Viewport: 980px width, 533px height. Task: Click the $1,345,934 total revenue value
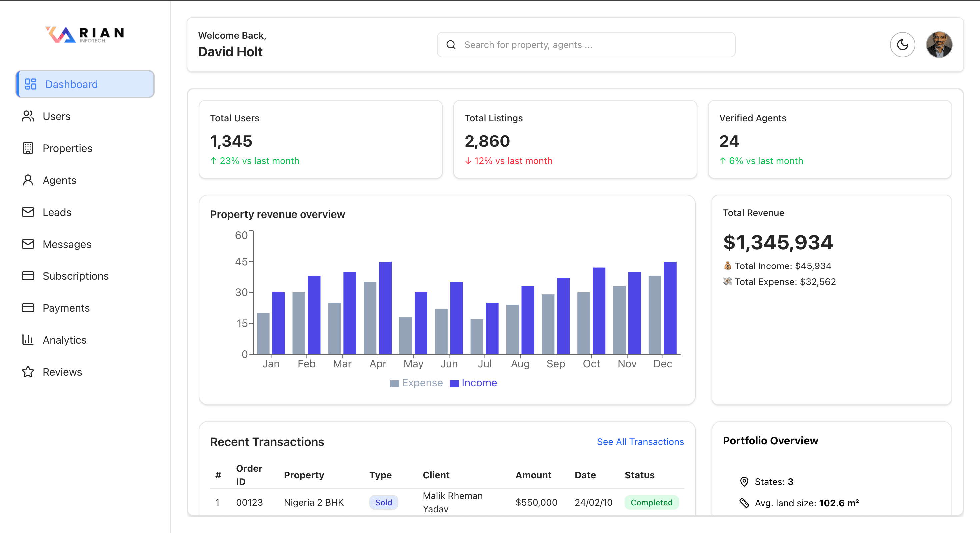tap(778, 242)
